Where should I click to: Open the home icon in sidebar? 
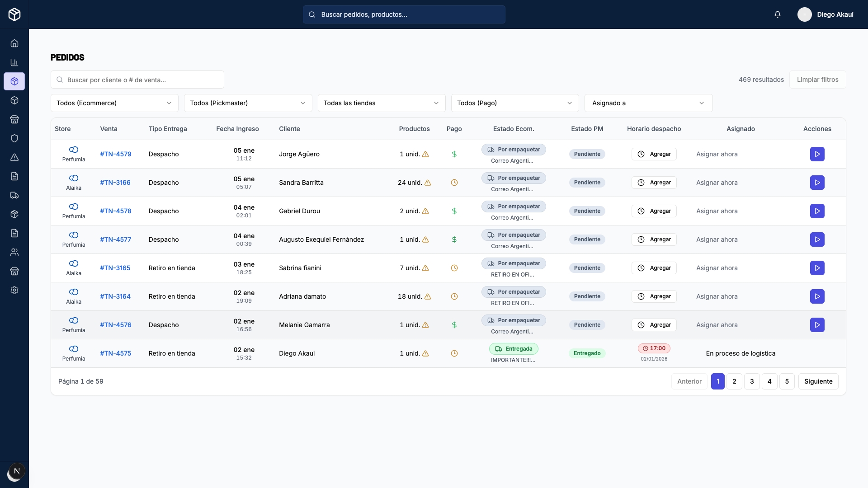click(14, 43)
